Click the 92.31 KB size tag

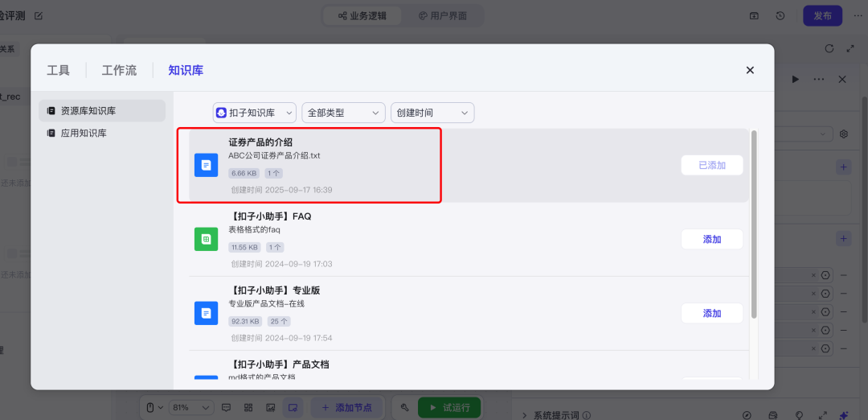245,321
